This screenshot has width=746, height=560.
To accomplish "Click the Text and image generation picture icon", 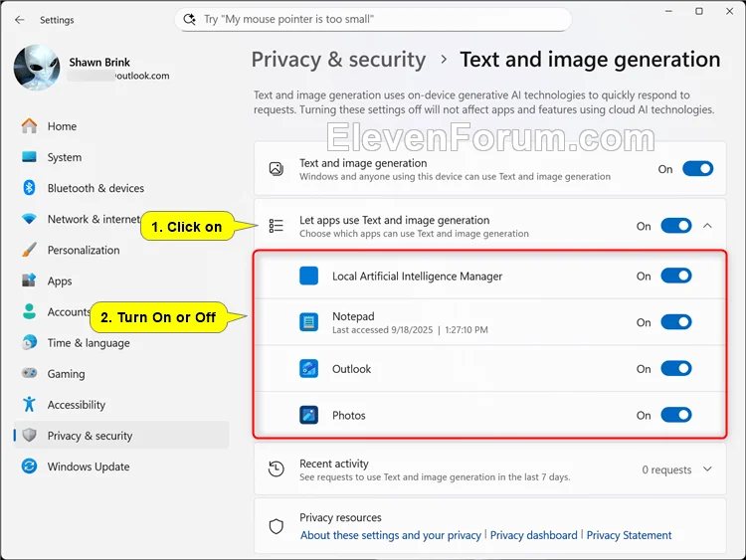I will click(277, 169).
